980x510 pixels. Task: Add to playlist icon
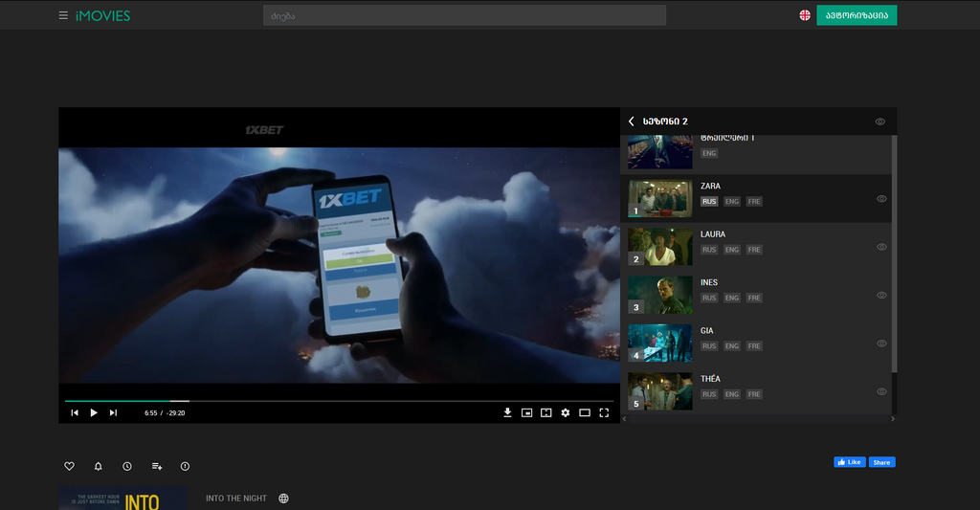pyautogui.click(x=157, y=466)
